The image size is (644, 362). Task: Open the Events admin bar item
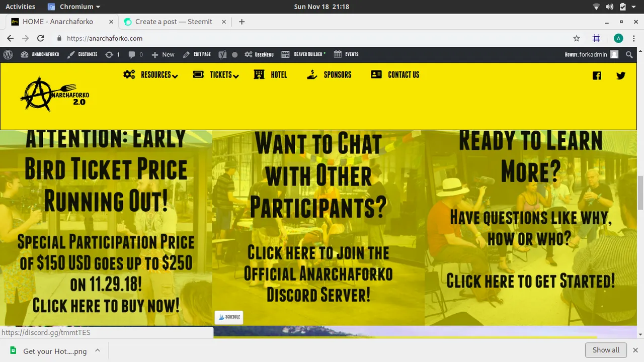(x=346, y=54)
